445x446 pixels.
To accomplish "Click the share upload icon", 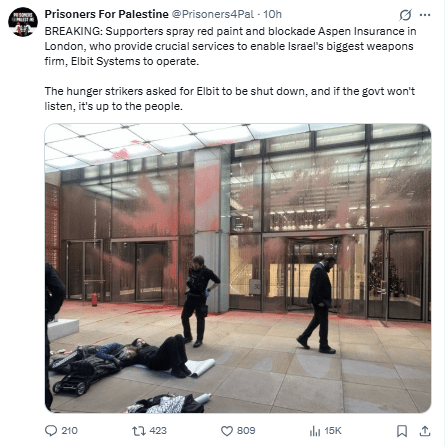I will tap(425, 431).
